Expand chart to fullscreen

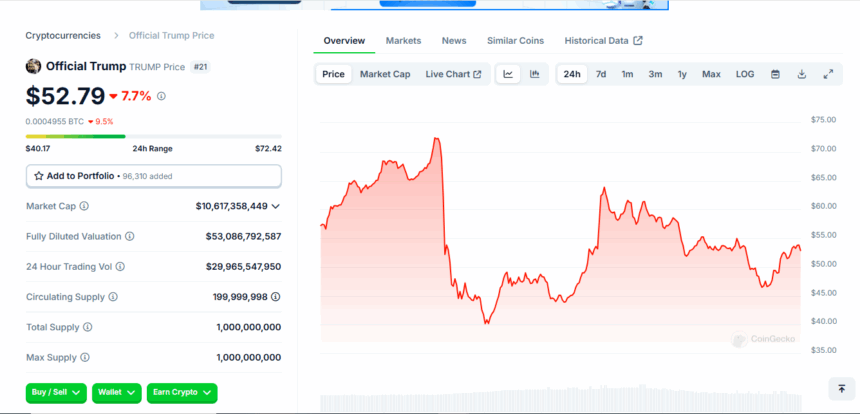tap(828, 74)
